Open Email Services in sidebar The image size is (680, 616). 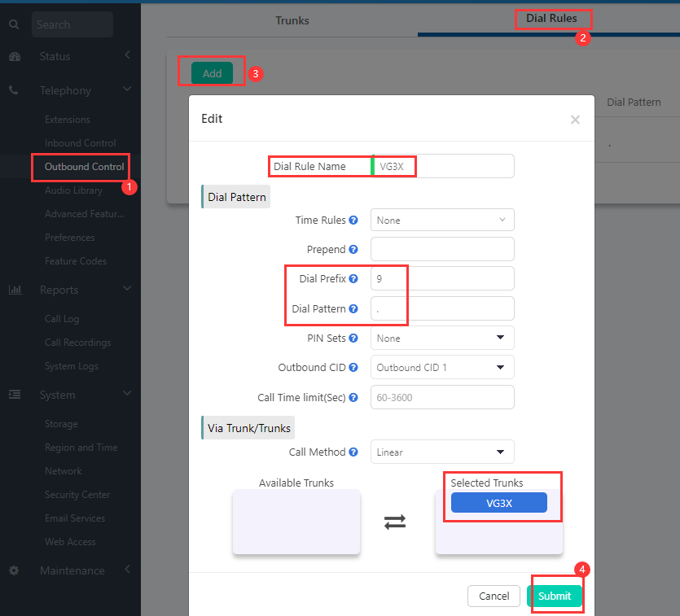pyautogui.click(x=75, y=518)
